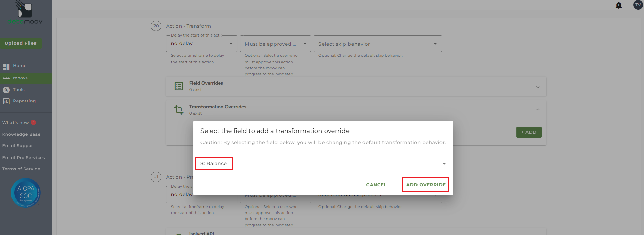The height and width of the screenshot is (235, 644).
Task: Click the ADD OVERRIDE button
Action: click(x=426, y=185)
